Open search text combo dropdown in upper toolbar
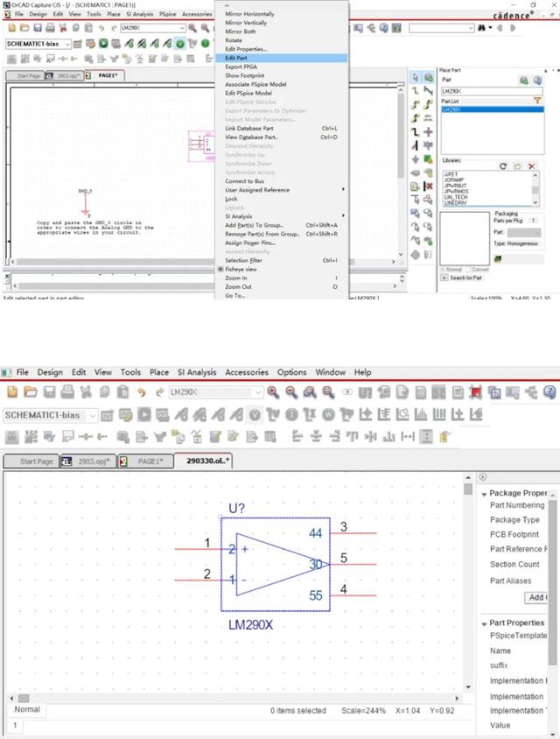This screenshot has width=560, height=739. (x=471, y=28)
